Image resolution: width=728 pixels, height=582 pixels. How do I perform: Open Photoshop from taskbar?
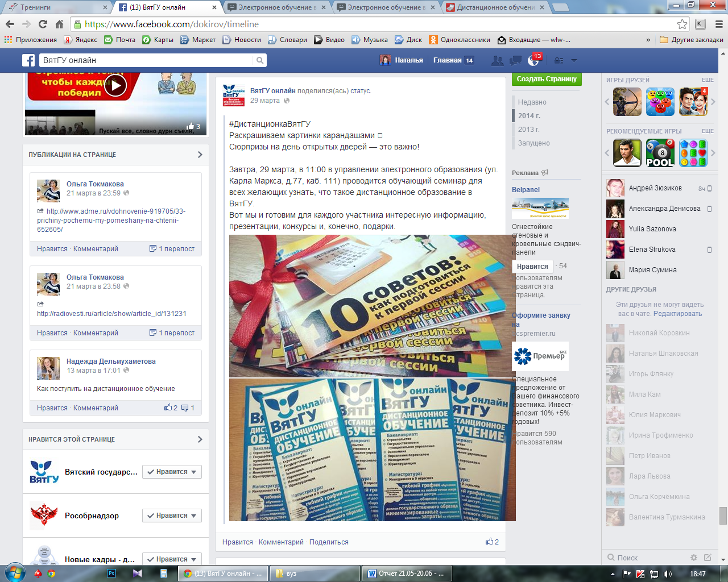111,573
